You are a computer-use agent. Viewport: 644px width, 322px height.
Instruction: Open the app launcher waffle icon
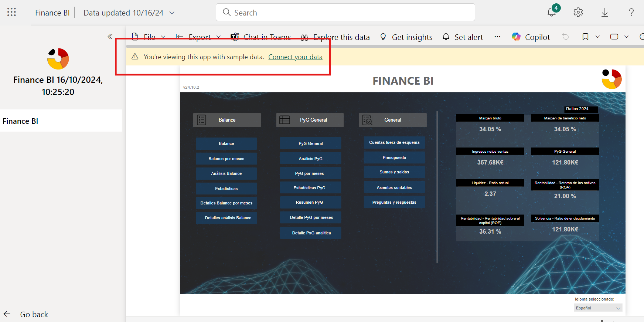pyautogui.click(x=11, y=12)
